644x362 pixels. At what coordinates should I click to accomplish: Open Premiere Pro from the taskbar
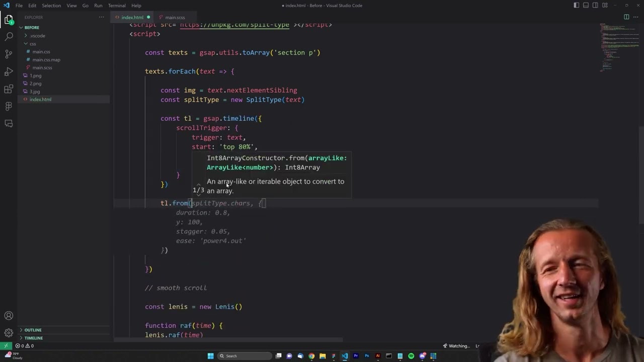(356, 356)
